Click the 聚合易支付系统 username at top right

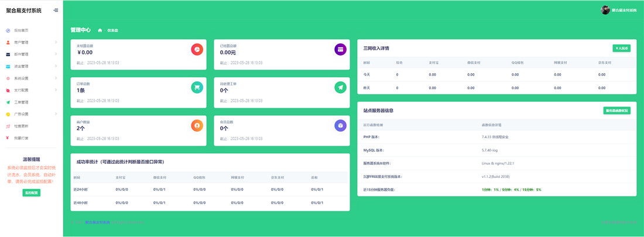[624, 10]
